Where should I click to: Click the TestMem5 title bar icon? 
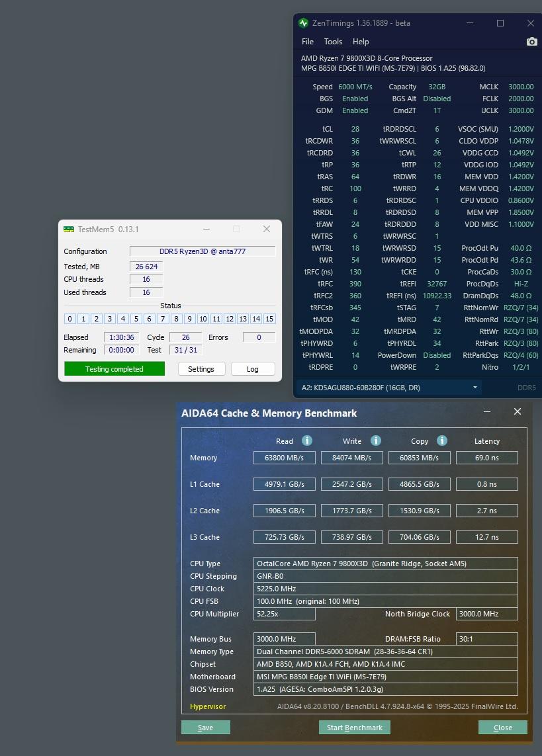69,230
